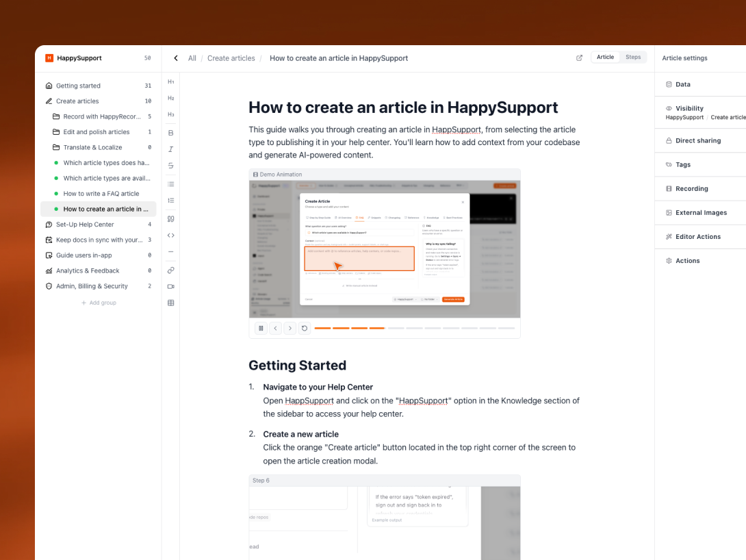Insert a hyperlink from toolbar
The image size is (746, 560).
(171, 270)
